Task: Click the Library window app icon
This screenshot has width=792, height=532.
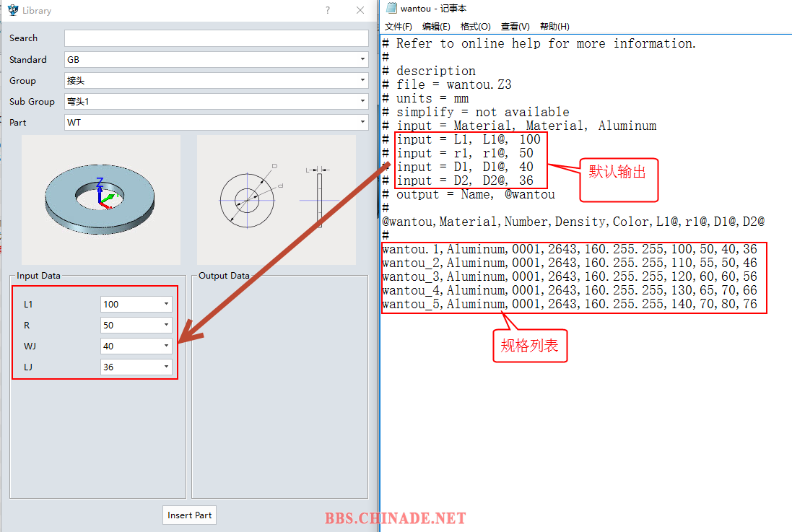Action: [12, 10]
